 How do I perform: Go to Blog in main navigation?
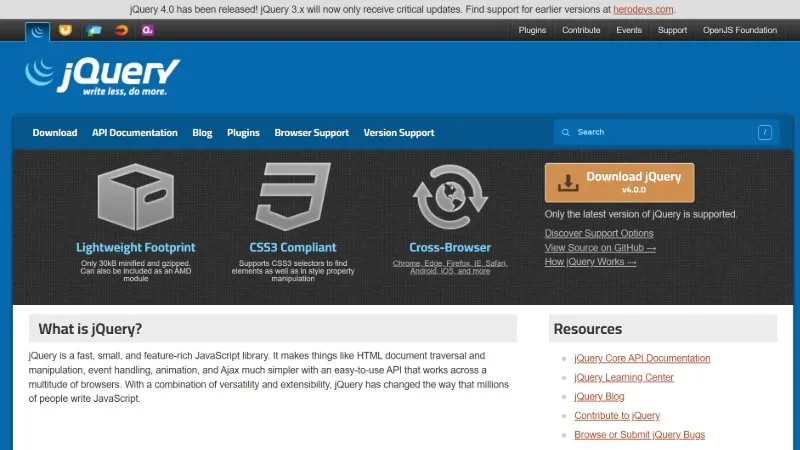[202, 133]
